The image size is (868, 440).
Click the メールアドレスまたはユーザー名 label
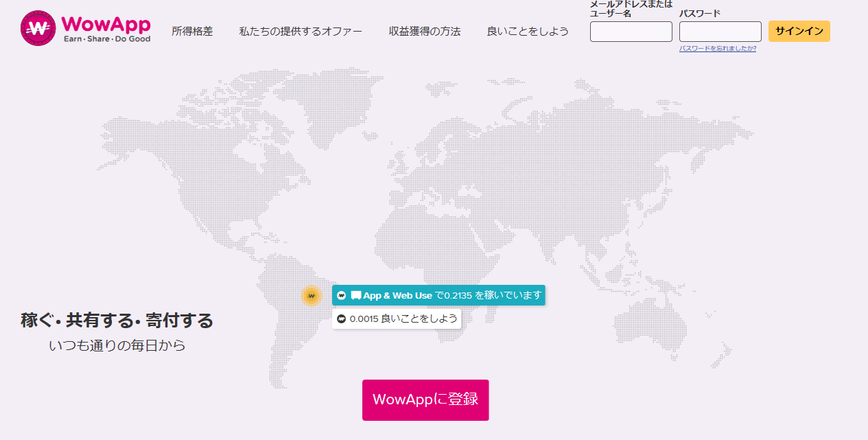point(631,8)
